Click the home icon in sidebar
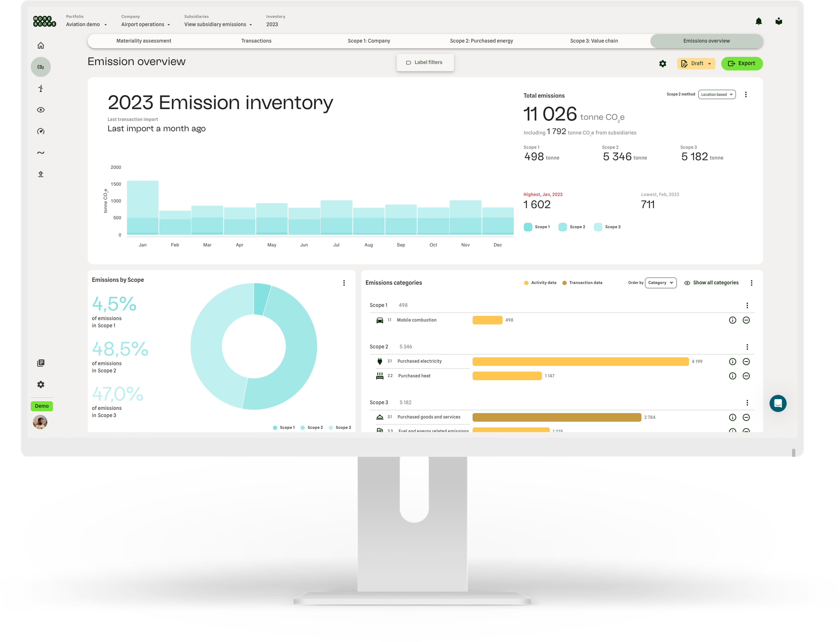This screenshot has height=642, width=840. click(x=40, y=45)
